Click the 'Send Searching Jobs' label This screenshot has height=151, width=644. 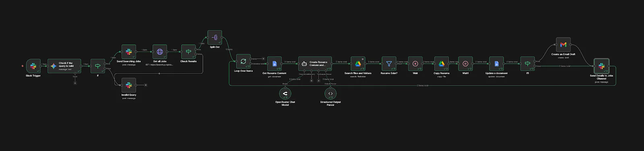[x=129, y=62]
